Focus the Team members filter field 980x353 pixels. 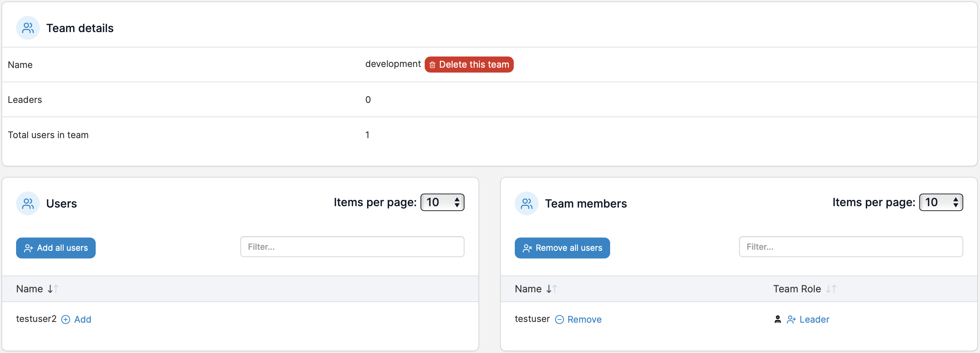click(x=851, y=247)
